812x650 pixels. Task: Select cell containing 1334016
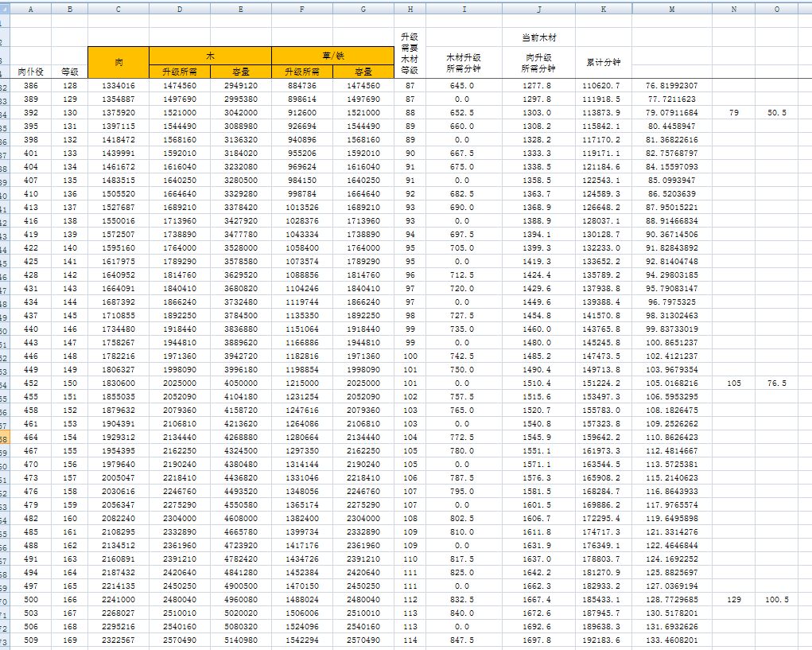(118, 85)
